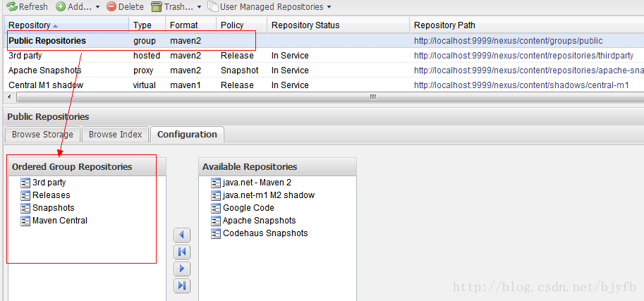Click the icon beside Google Code
The height and width of the screenshot is (301, 644).
coord(216,208)
